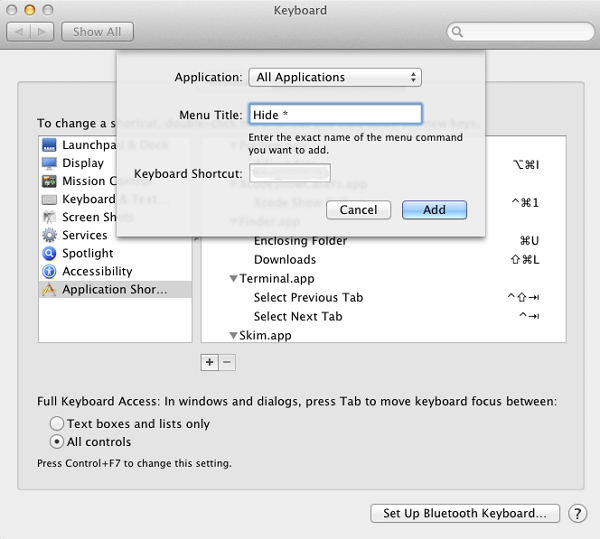Image resolution: width=600 pixels, height=539 pixels.
Task: Click into the Menu Title text field
Action: (x=335, y=115)
